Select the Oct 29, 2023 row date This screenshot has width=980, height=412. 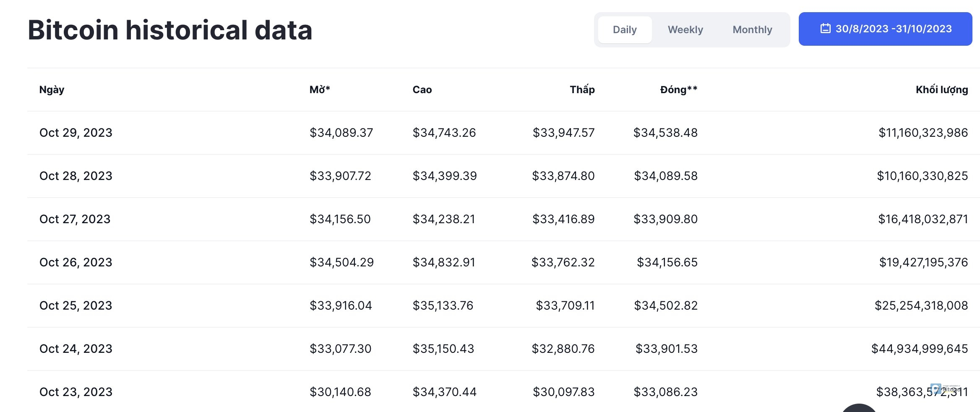(76, 133)
